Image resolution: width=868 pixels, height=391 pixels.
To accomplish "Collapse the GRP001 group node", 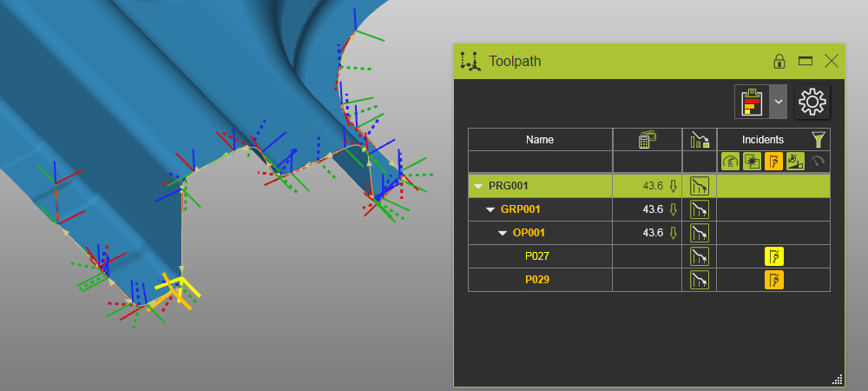I will (x=490, y=209).
